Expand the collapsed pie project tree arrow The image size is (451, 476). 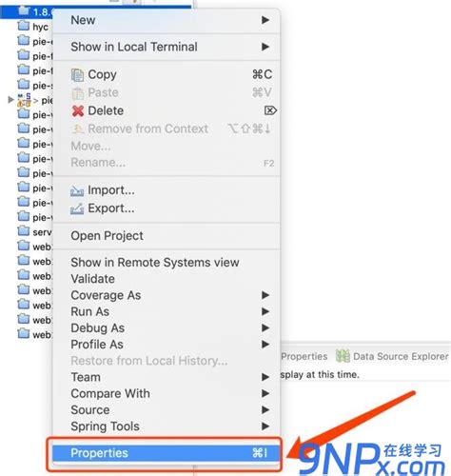[x=10, y=100]
